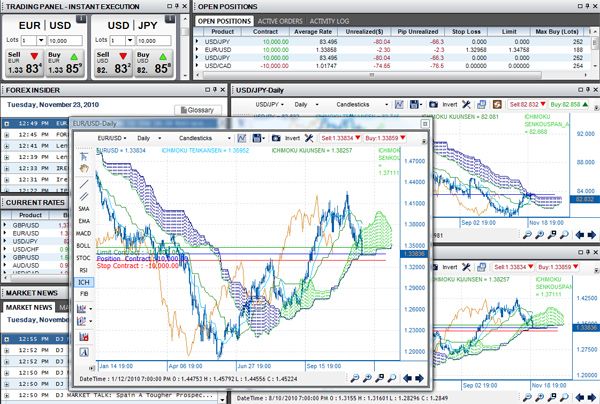Toggle the MACD indicator
This screenshot has width=600, height=404.
click(x=84, y=233)
